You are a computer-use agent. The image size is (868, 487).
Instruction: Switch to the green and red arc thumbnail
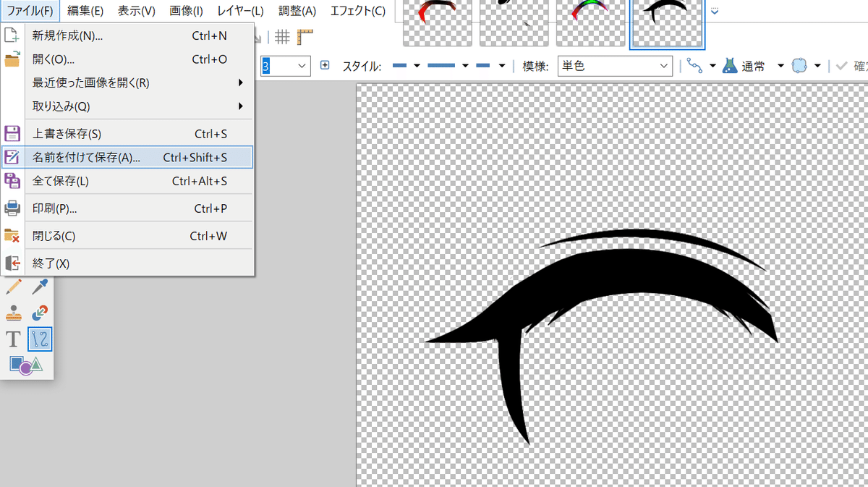pos(590,23)
